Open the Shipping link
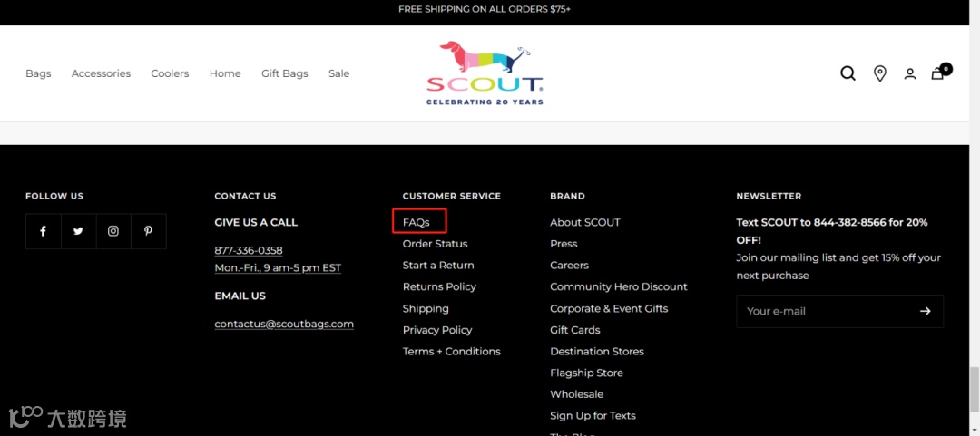 [x=426, y=308]
